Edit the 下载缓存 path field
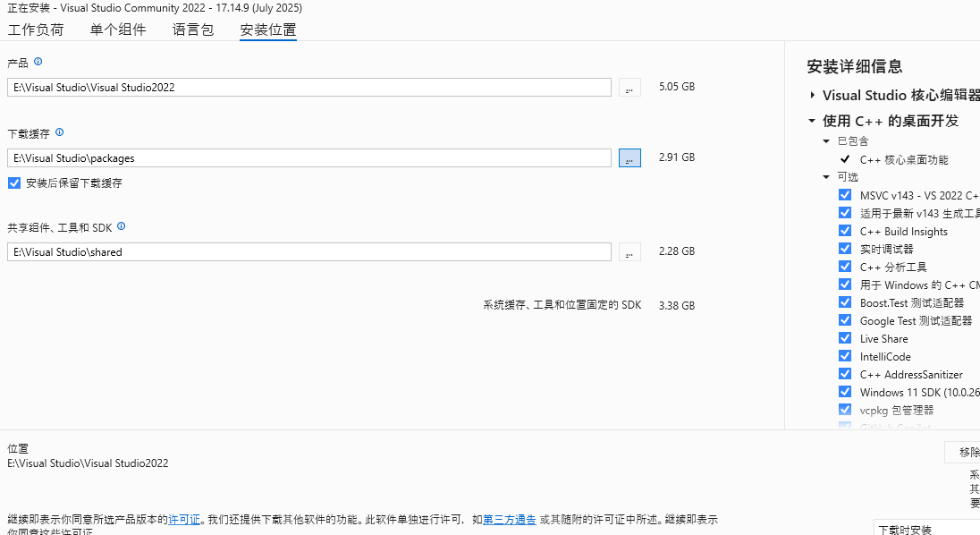The image size is (980, 535). point(309,158)
